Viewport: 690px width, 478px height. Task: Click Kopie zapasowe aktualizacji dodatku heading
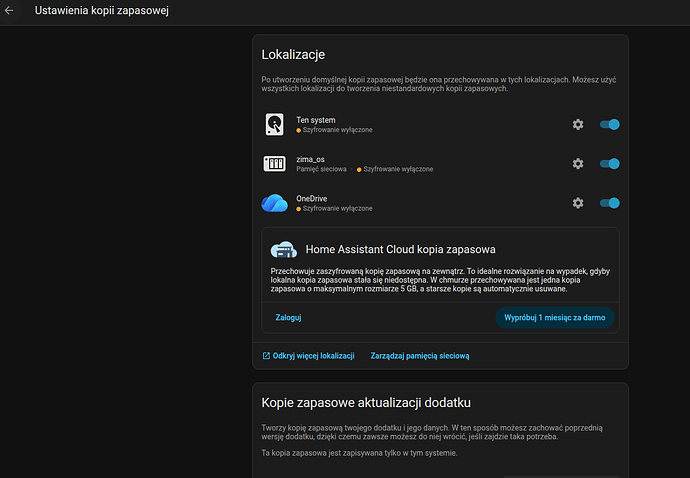pyautogui.click(x=365, y=403)
